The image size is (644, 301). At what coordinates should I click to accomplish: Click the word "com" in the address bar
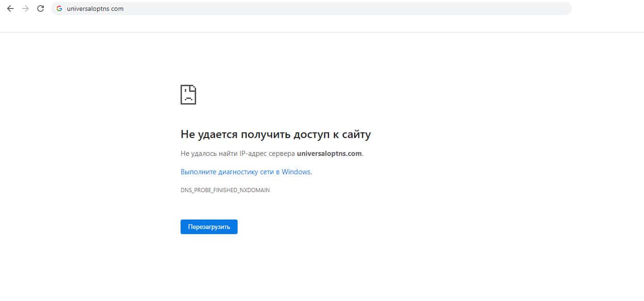pyautogui.click(x=118, y=8)
